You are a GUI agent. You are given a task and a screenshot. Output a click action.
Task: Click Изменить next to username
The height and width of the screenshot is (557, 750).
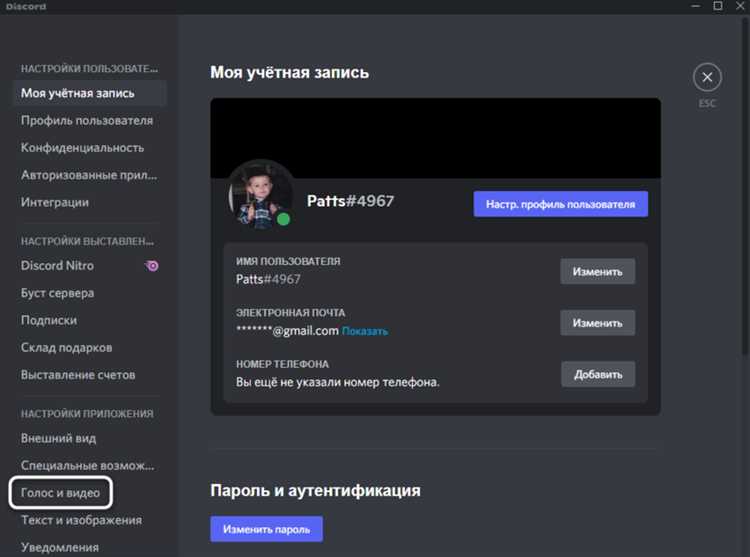(597, 272)
